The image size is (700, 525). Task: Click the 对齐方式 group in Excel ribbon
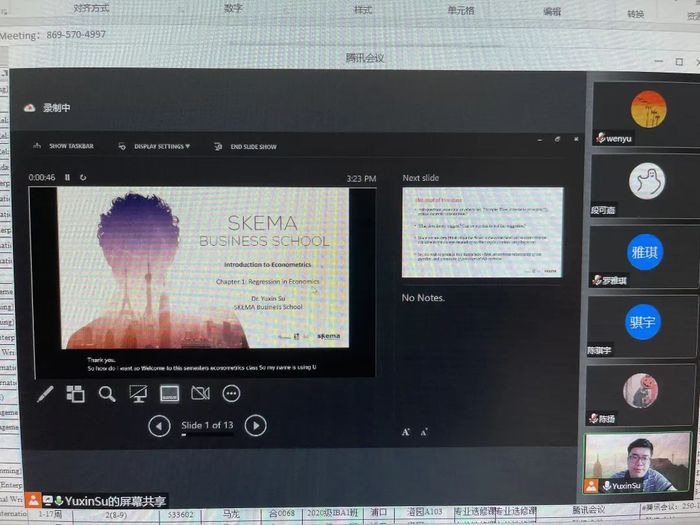click(91, 8)
